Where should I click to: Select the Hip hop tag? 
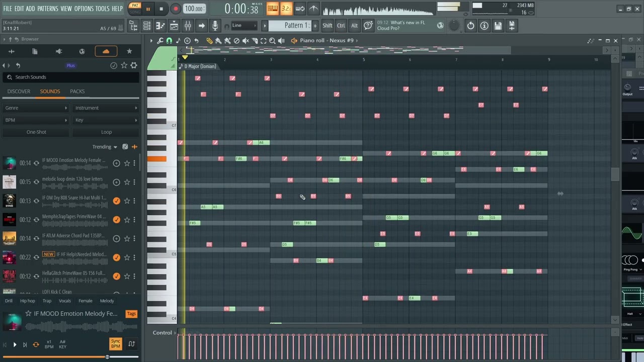(28, 301)
